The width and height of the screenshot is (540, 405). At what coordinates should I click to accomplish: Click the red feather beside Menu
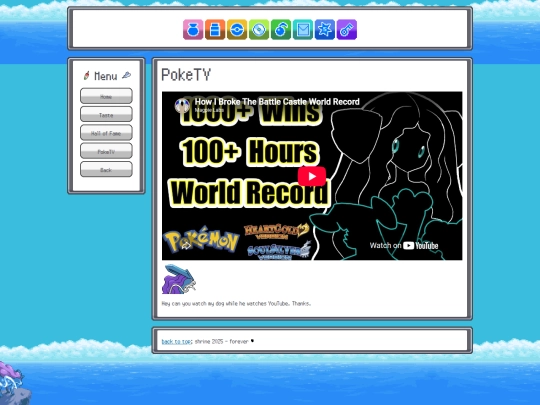(86, 75)
